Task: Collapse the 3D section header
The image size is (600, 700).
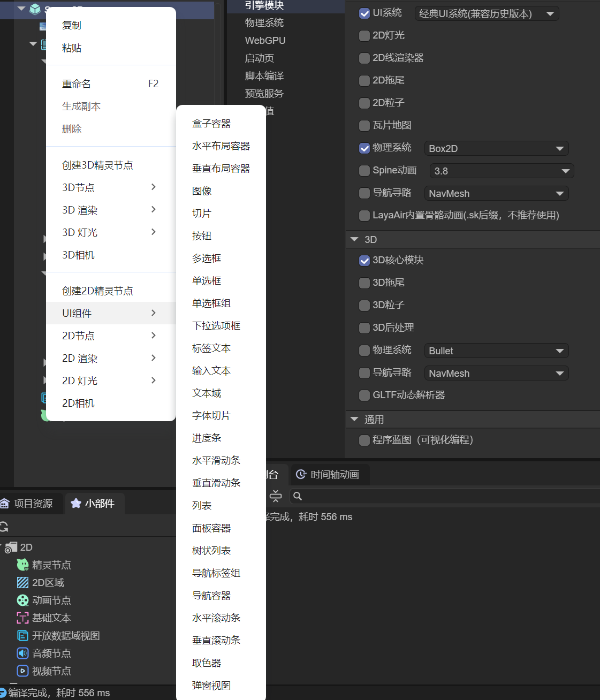Action: coord(354,239)
